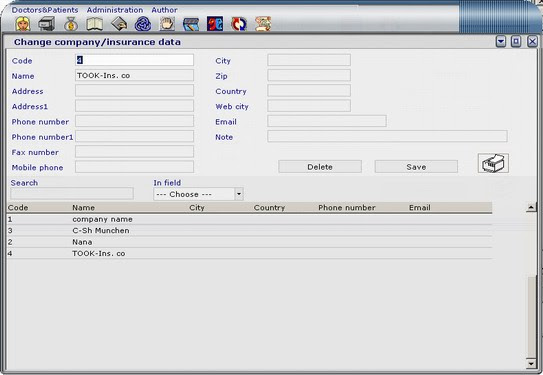543x375 pixels.
Task: Select the Mobile phone input field
Action: click(x=134, y=167)
